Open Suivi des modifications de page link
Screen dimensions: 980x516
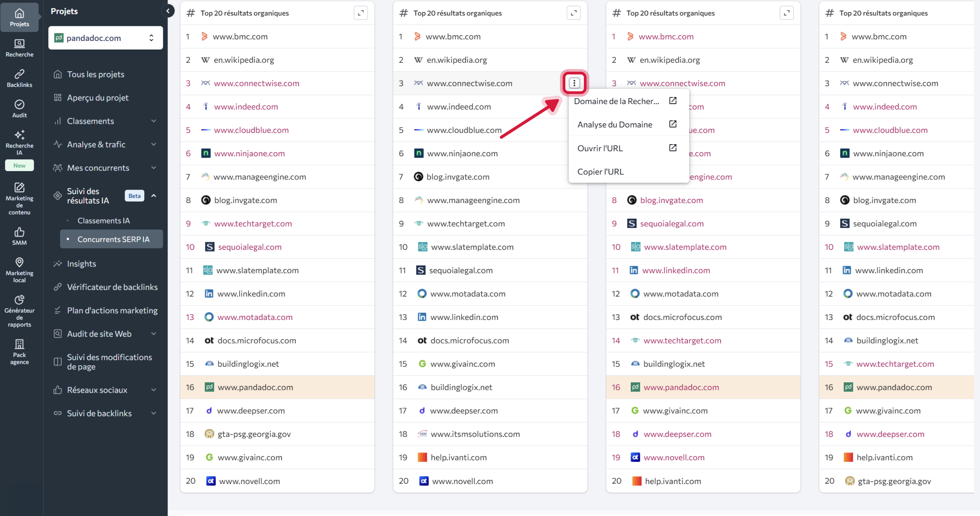click(x=110, y=362)
